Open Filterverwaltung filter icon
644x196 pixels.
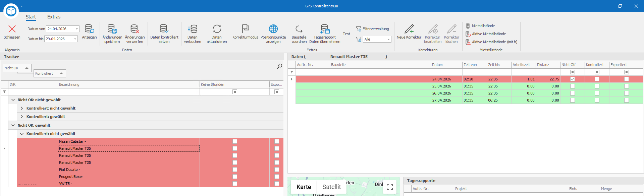[x=359, y=29]
